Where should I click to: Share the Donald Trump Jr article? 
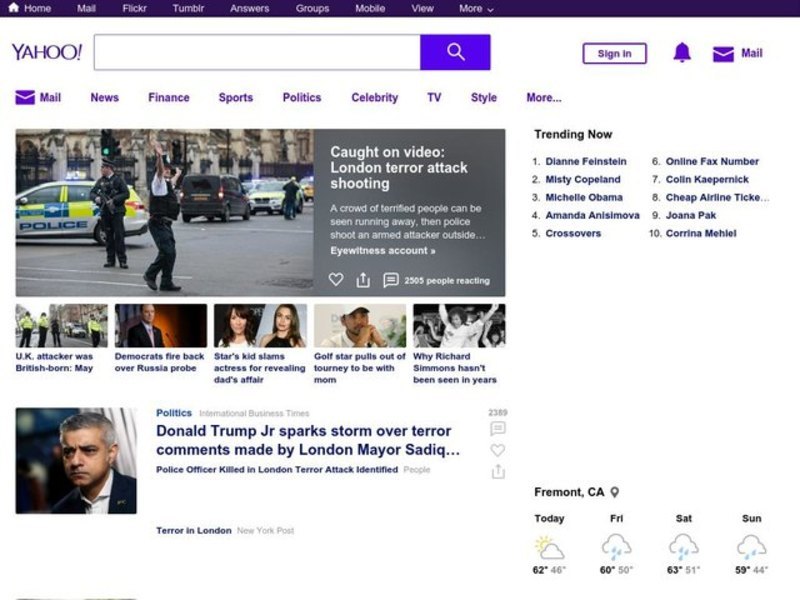497,471
